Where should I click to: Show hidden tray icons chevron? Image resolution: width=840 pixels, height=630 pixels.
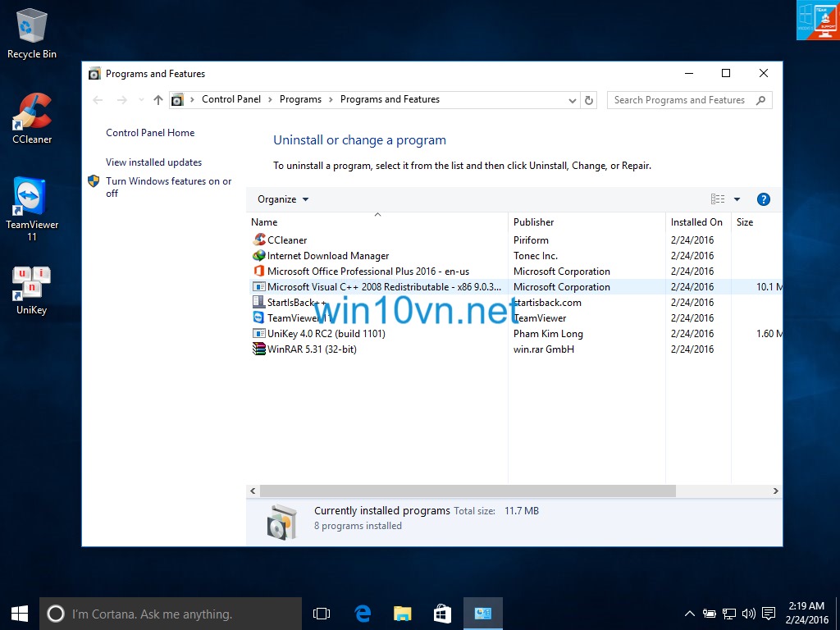[x=689, y=614]
